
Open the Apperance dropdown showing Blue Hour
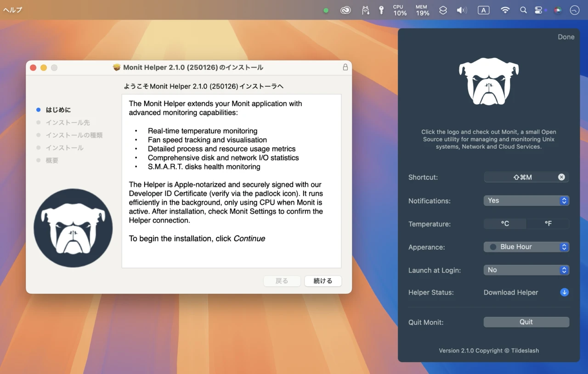pos(526,247)
